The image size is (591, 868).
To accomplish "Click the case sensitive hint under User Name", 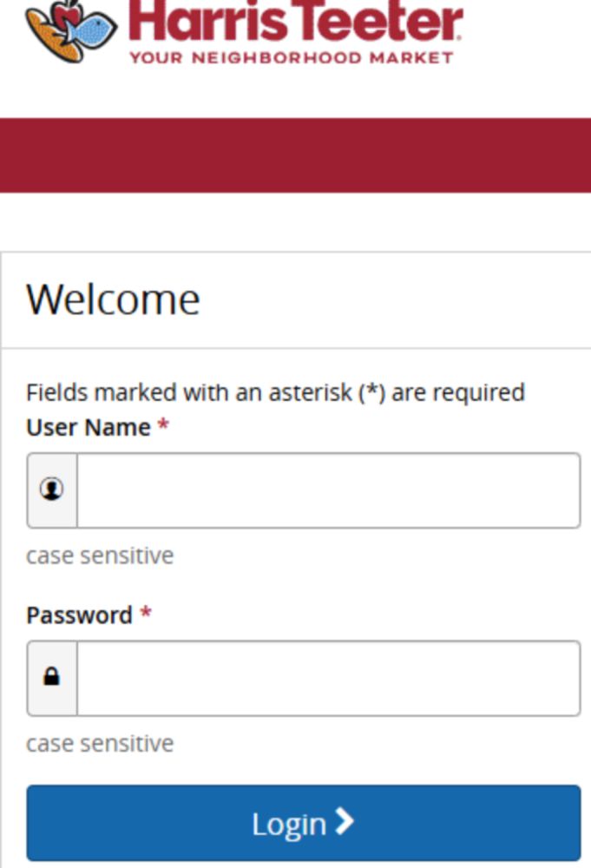I will pos(100,556).
